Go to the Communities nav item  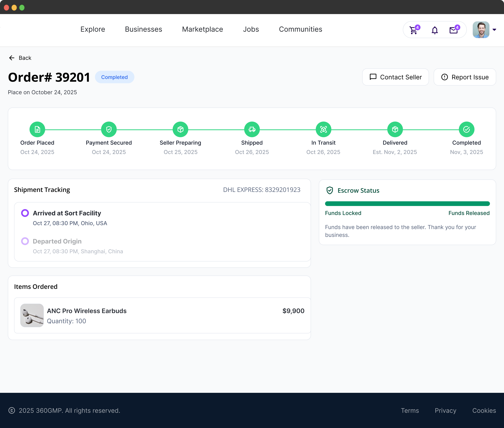click(x=300, y=29)
